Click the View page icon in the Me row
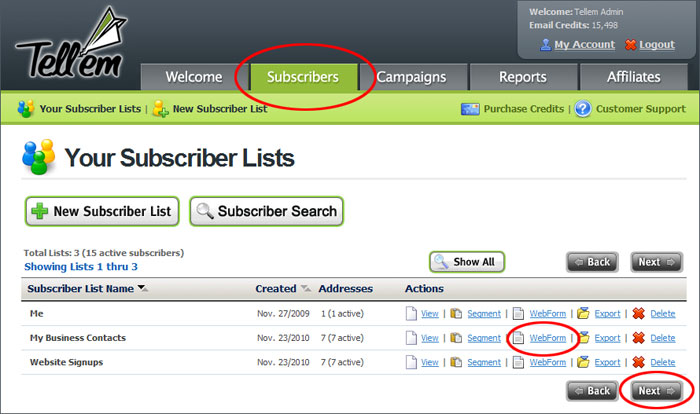Image resolution: width=700 pixels, height=414 pixels. [x=411, y=314]
